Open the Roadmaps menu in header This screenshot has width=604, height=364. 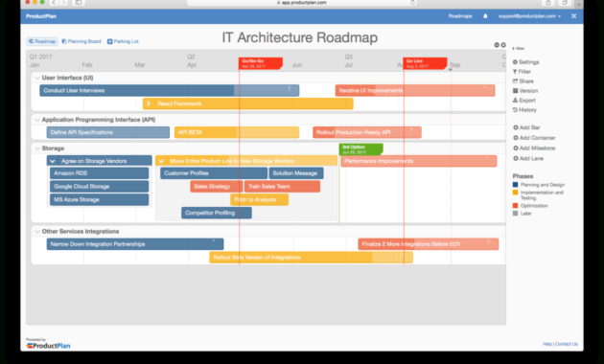pyautogui.click(x=460, y=16)
